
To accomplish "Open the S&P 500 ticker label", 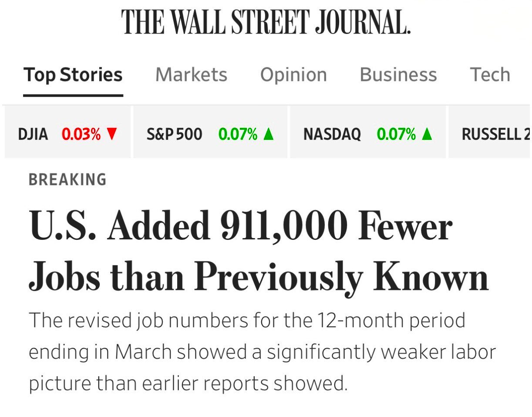I will [174, 135].
